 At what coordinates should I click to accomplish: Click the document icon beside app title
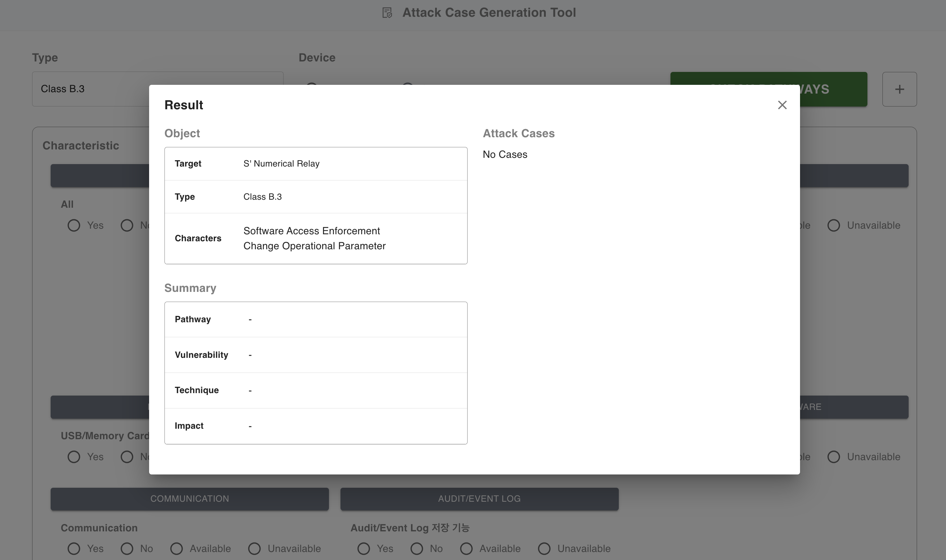click(x=387, y=13)
